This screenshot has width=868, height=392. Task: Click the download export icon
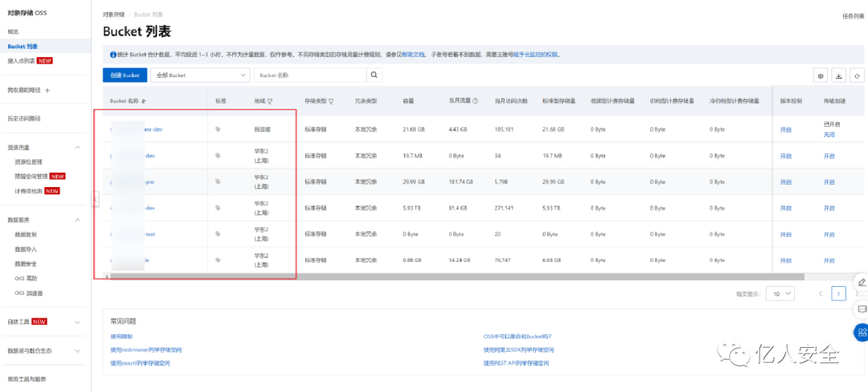pyautogui.click(x=838, y=76)
